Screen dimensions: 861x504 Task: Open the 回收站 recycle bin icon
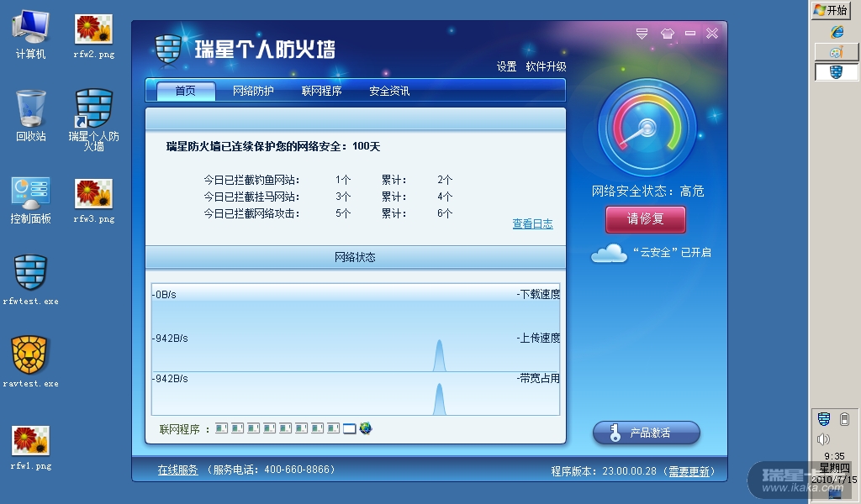31,116
